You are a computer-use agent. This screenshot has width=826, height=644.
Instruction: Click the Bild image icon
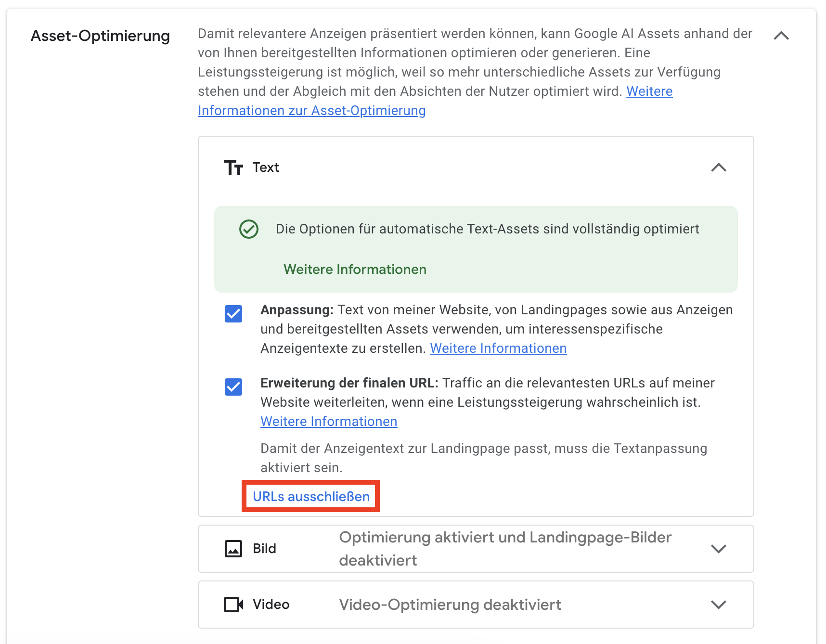click(x=233, y=548)
